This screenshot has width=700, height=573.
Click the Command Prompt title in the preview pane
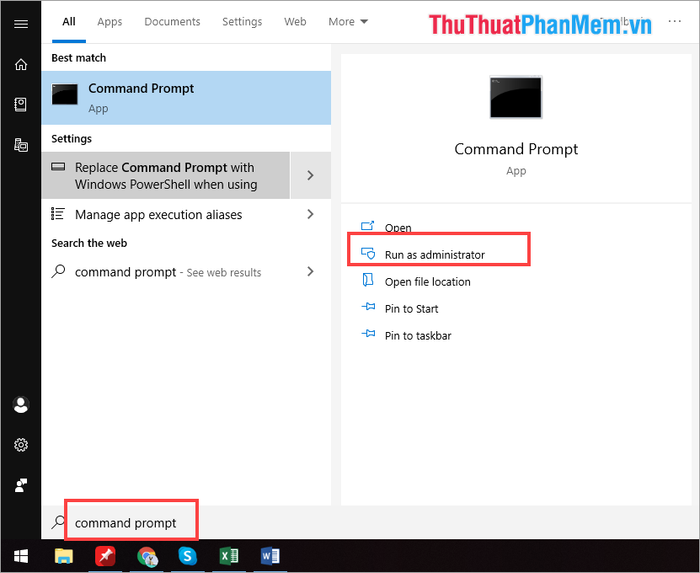click(x=516, y=149)
